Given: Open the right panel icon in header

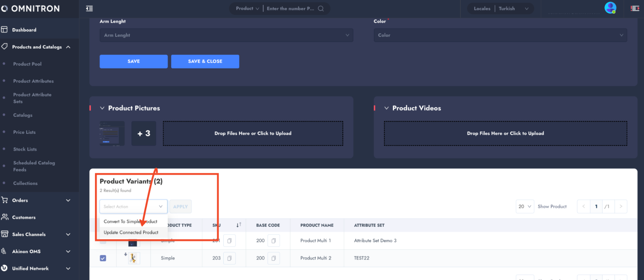Looking at the screenshot, I should (x=635, y=9).
